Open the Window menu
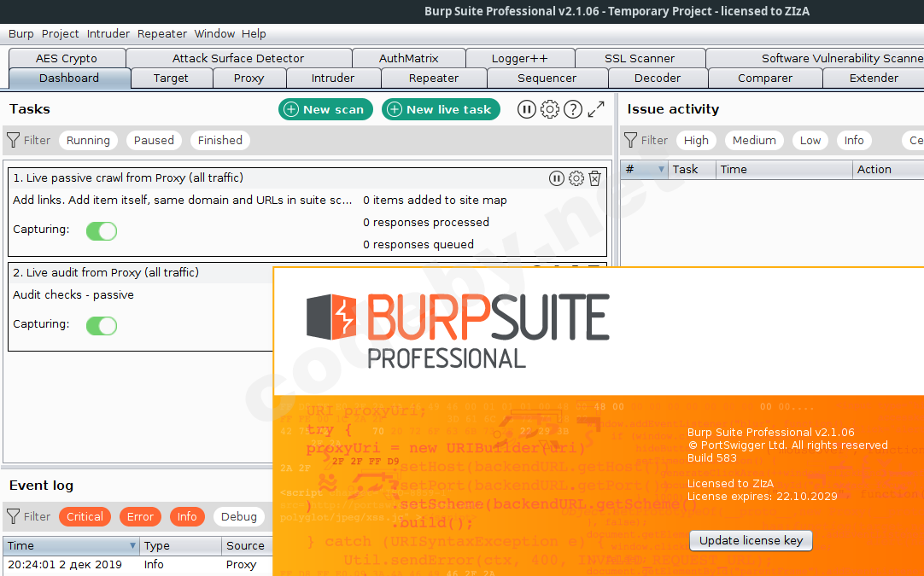This screenshot has height=576, width=924. point(214,33)
